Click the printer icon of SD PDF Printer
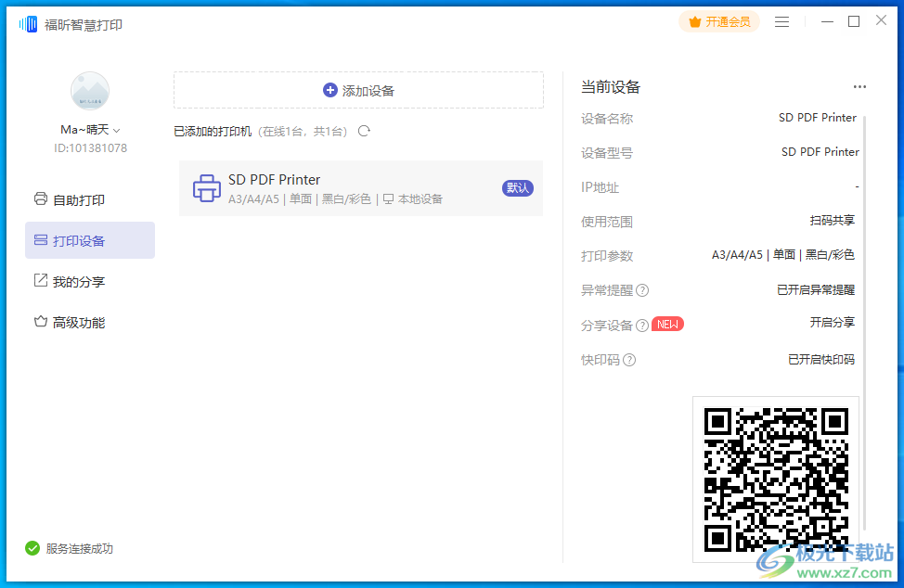Image resolution: width=904 pixels, height=588 pixels. coord(206,188)
